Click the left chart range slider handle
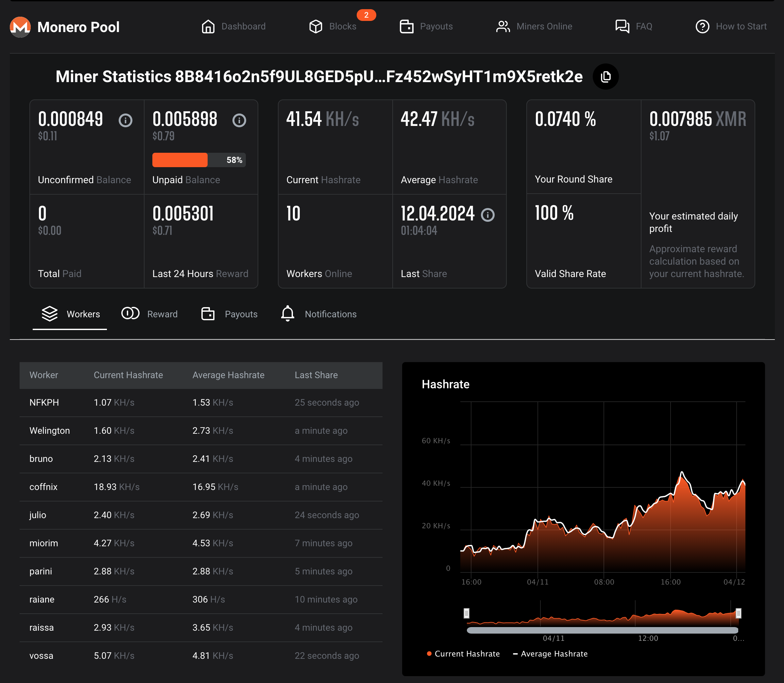The image size is (784, 683). pos(466,613)
